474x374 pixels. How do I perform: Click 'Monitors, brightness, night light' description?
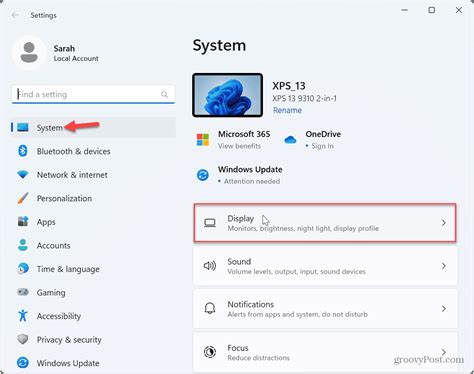pyautogui.click(x=303, y=228)
